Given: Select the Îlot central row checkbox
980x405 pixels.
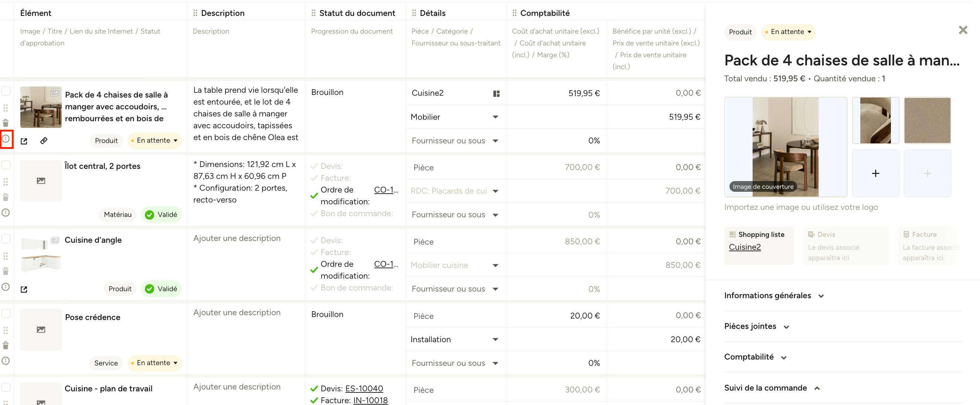Looking at the screenshot, I should tap(6, 165).
